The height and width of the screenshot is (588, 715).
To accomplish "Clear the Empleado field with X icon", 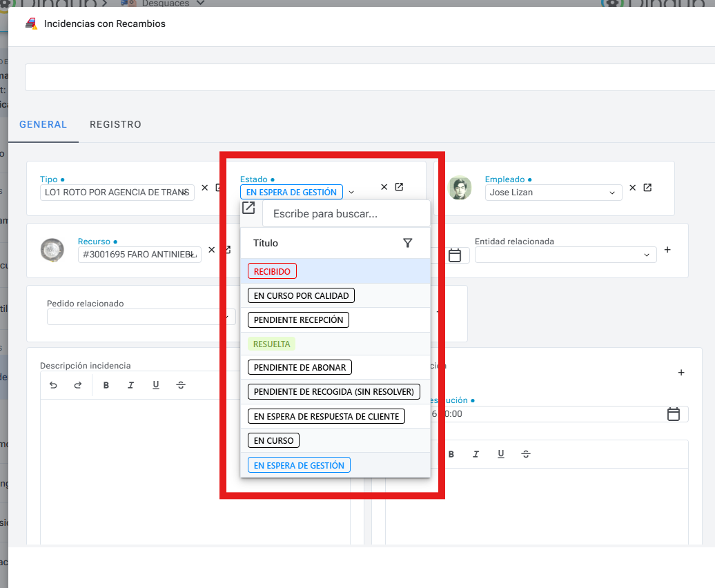I will coord(633,188).
